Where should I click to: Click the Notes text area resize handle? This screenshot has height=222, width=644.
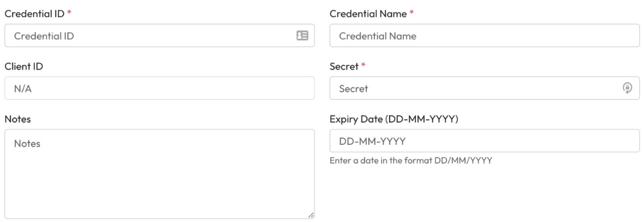point(311,215)
